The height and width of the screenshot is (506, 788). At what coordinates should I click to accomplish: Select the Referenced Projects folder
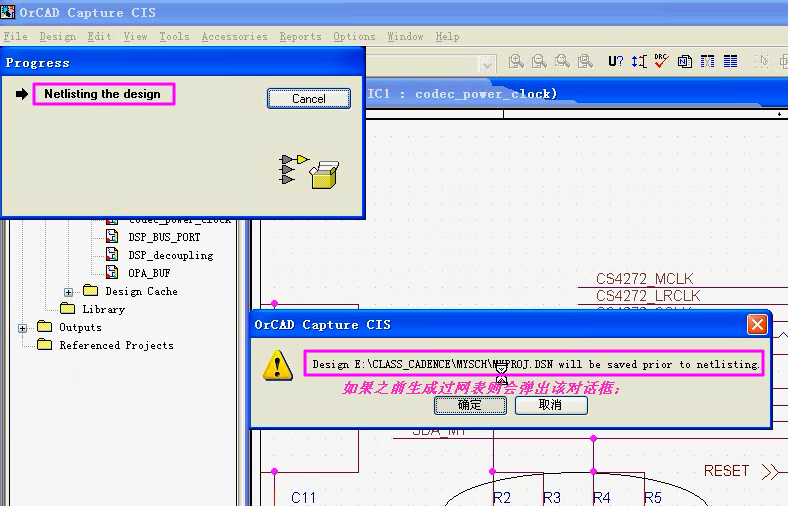116,346
